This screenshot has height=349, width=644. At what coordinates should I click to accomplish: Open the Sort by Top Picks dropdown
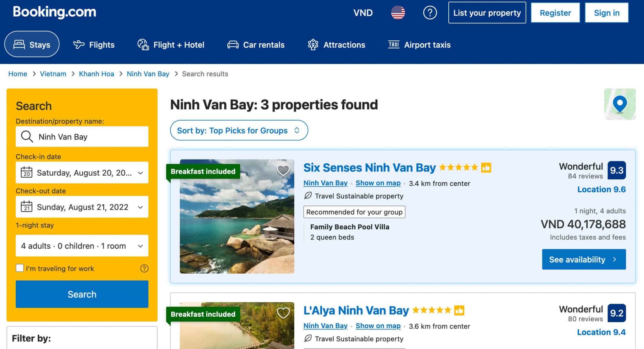click(x=239, y=130)
